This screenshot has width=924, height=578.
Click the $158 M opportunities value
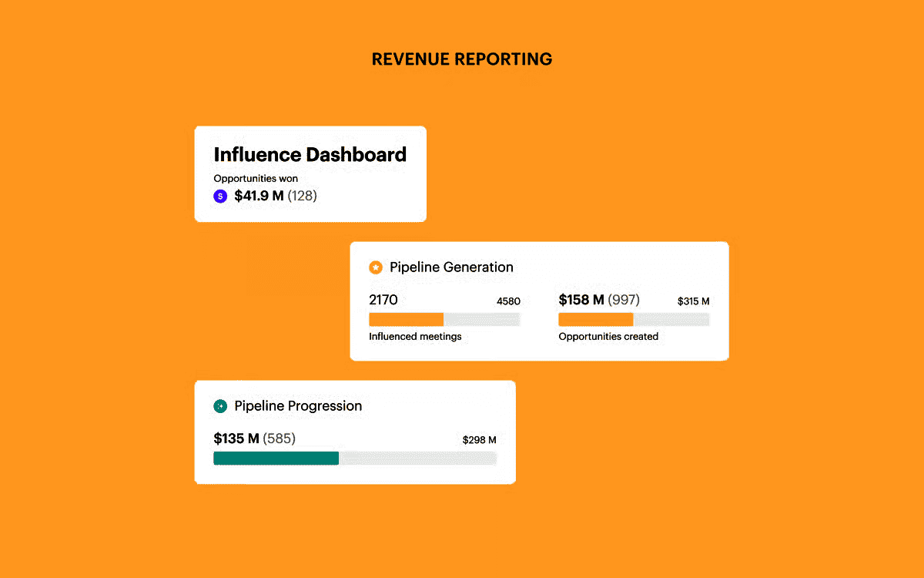581,300
